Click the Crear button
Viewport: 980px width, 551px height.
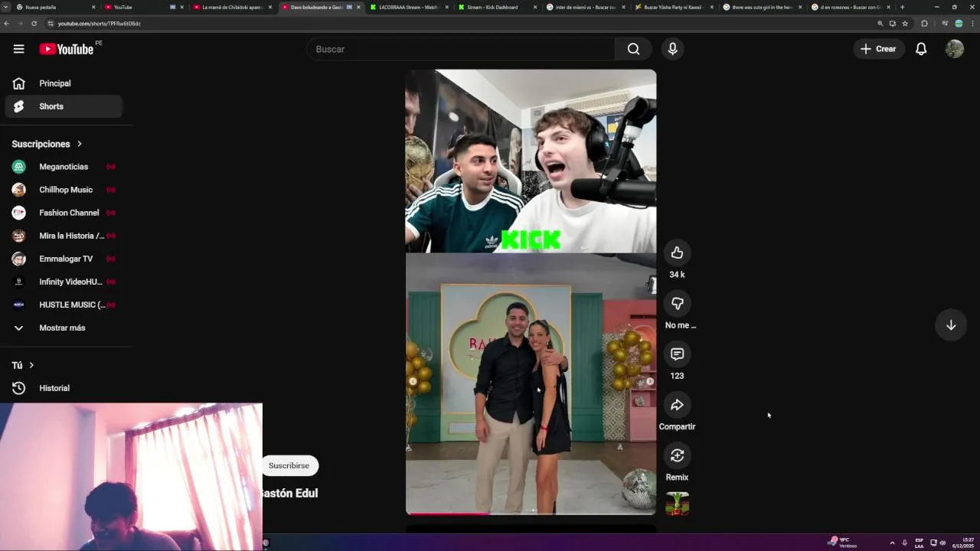878,49
